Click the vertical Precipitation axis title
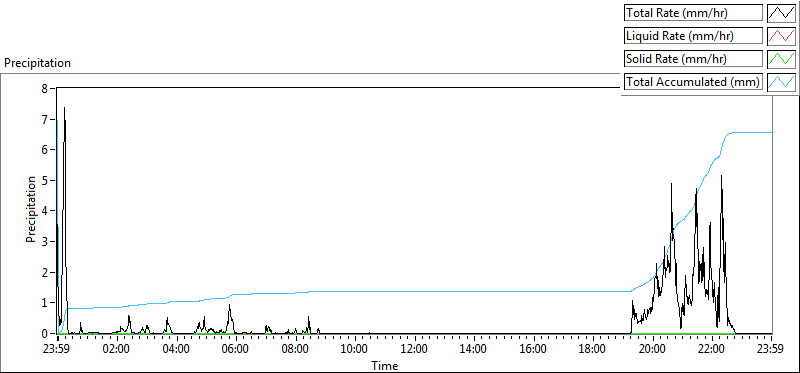The height and width of the screenshot is (373, 800). [x=31, y=209]
